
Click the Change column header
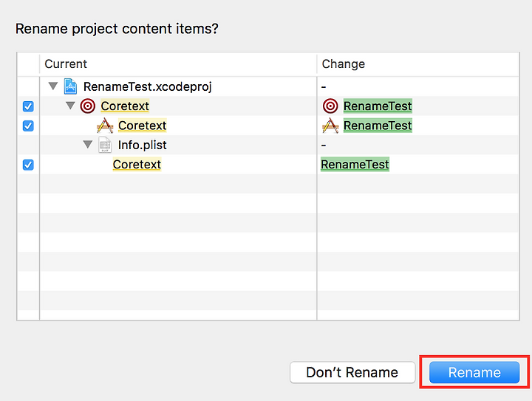click(418, 64)
